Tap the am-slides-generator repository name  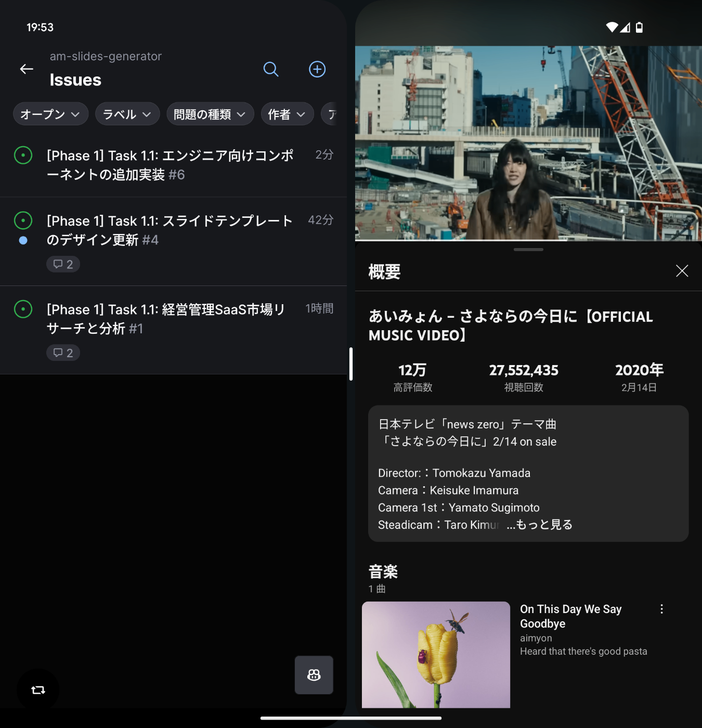(106, 56)
